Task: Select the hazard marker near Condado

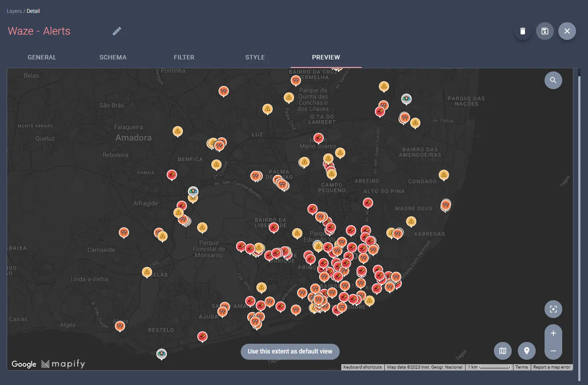Action: click(444, 175)
